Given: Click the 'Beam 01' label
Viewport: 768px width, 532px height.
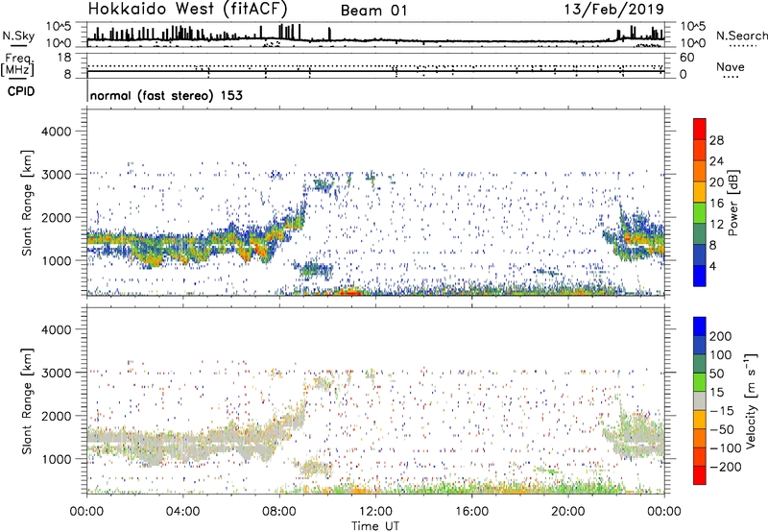Looking at the screenshot, I should (373, 11).
